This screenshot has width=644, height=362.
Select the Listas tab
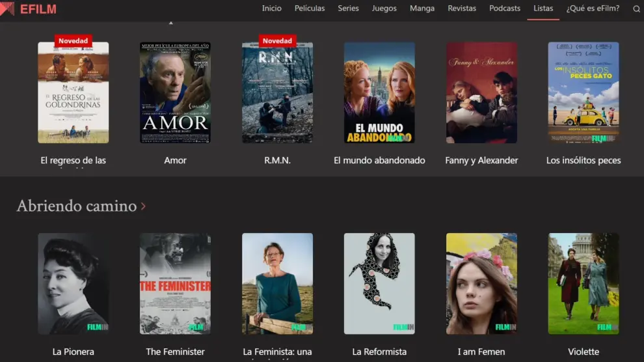[x=543, y=8]
